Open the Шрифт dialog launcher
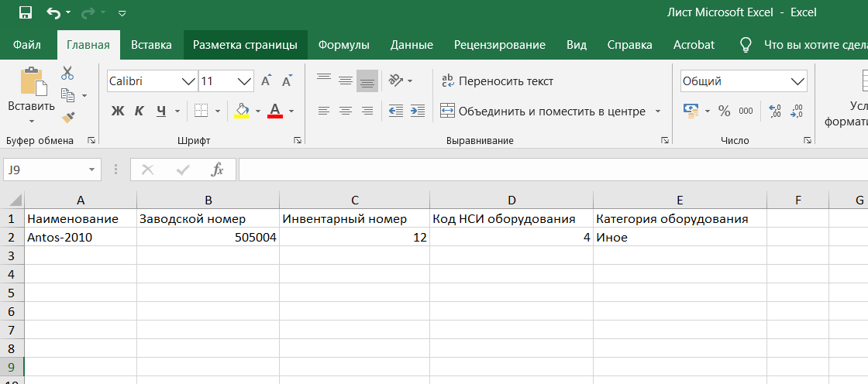Screen dimensions: 868x384 pos(298,141)
